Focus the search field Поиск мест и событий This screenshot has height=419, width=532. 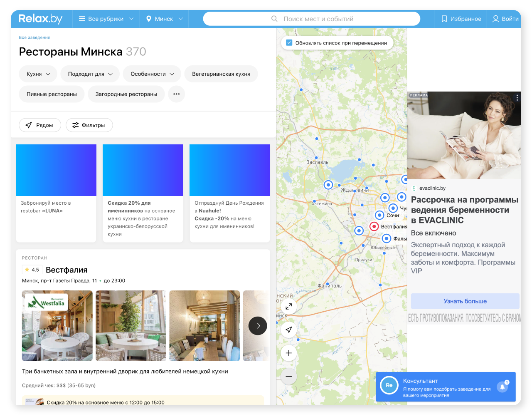click(x=312, y=19)
